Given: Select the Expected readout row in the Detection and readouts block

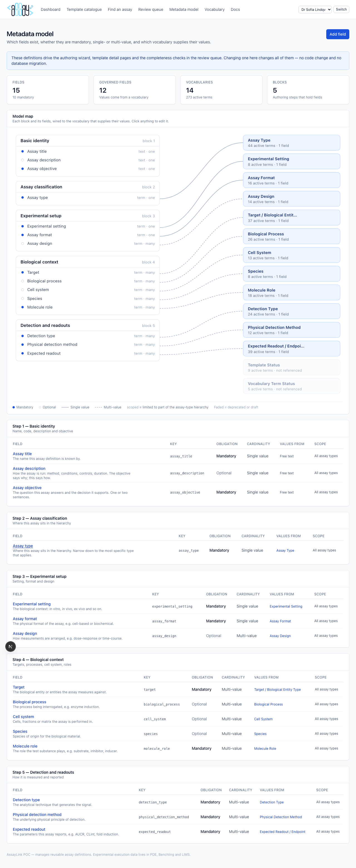Looking at the screenshot, I should click(x=88, y=354).
